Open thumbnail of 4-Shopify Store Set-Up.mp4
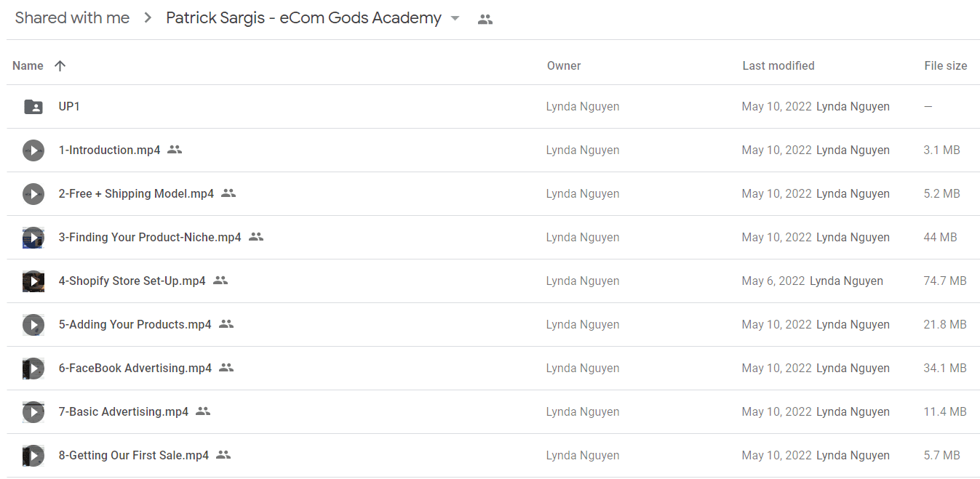 click(33, 281)
